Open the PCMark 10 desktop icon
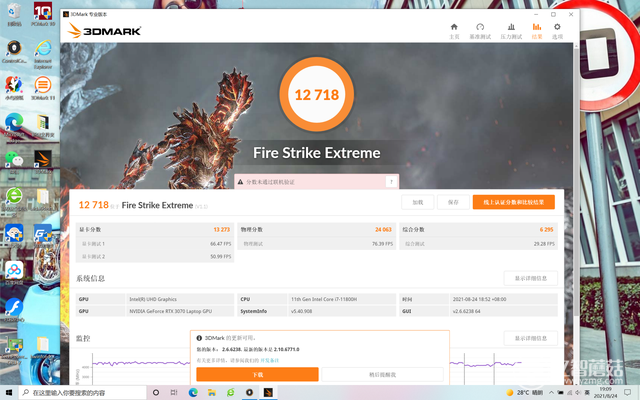Screen dimensions: 640x400 pos(43,14)
